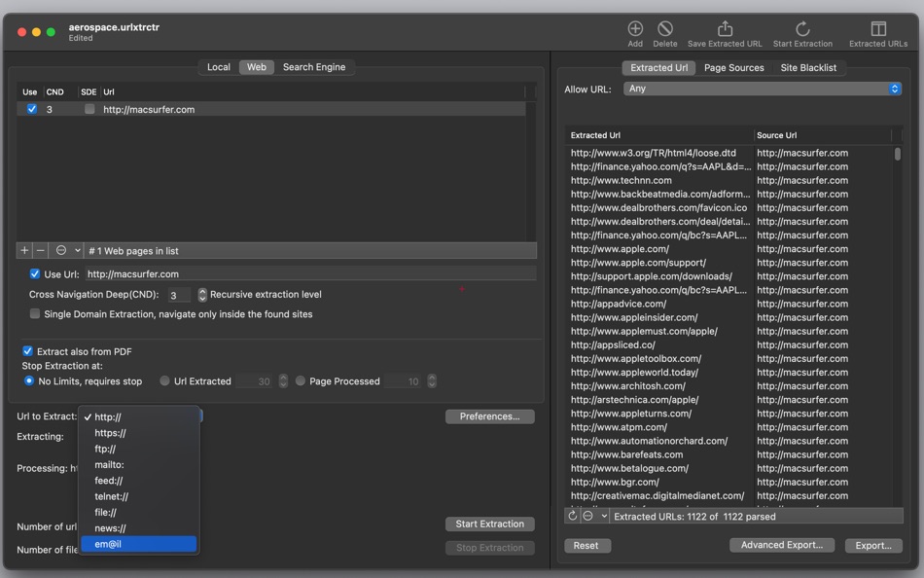
Task: Click the Start Extraction toolbar icon
Action: point(802,28)
